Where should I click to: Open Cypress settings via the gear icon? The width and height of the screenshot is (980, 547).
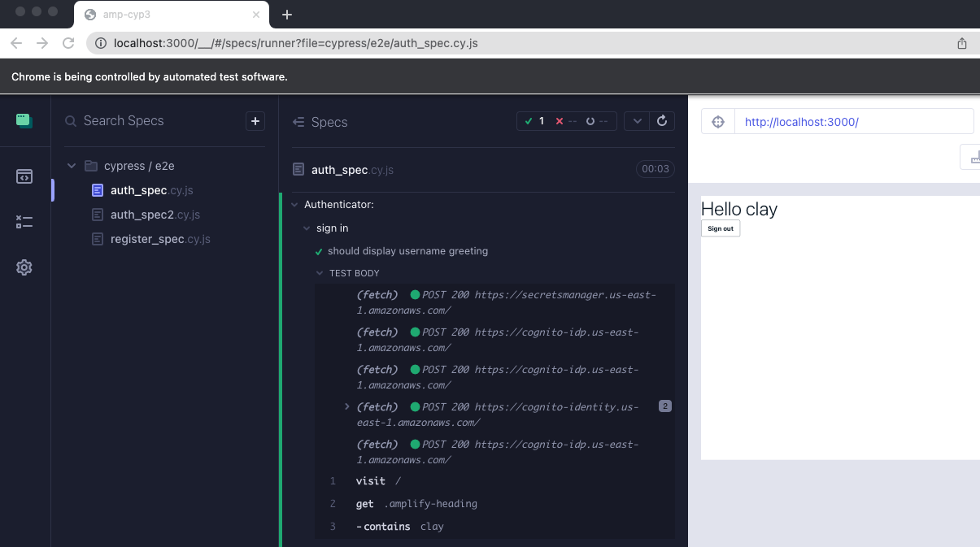pos(24,267)
